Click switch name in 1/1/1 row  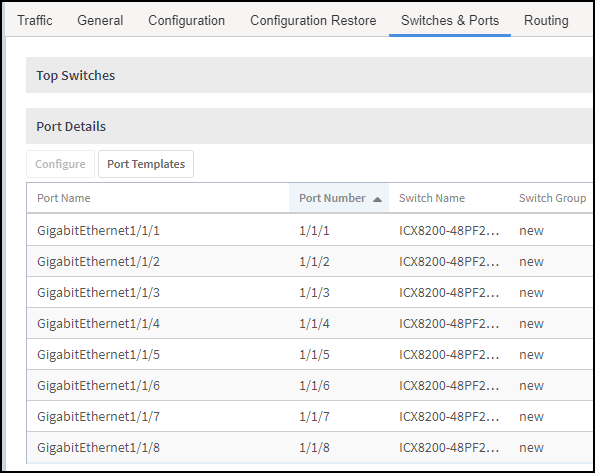coord(449,230)
